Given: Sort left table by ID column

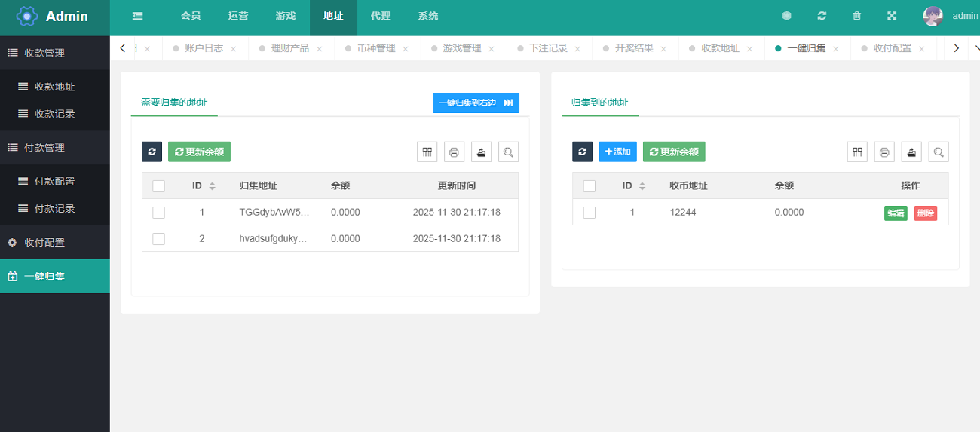Looking at the screenshot, I should [212, 186].
